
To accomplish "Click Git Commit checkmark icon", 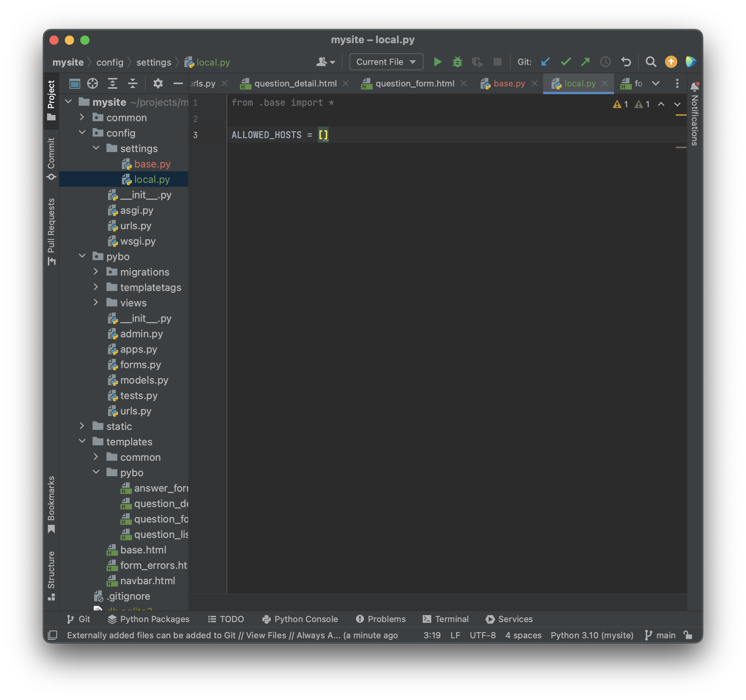I will [x=565, y=62].
